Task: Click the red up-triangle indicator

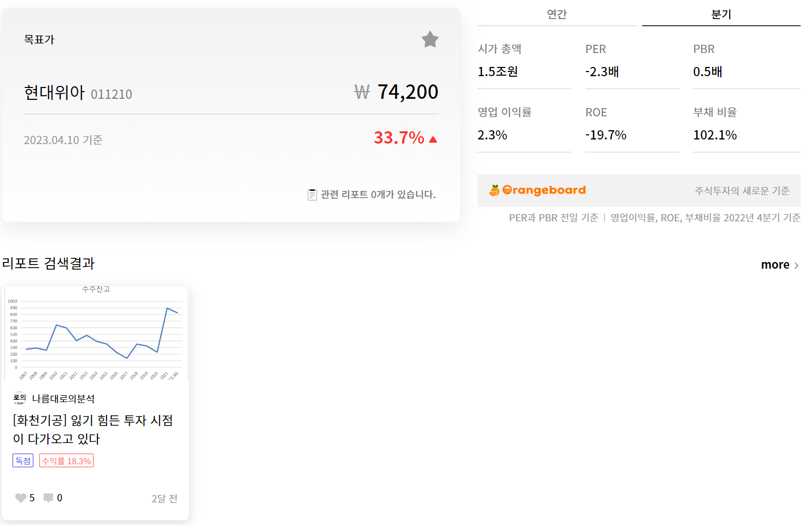Action: [x=433, y=139]
